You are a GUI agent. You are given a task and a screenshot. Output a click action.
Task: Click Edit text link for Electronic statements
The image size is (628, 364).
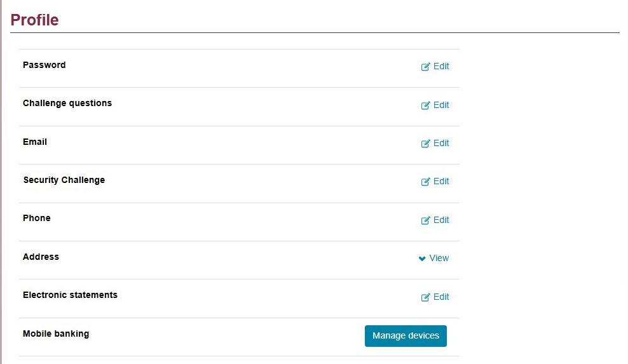441,297
